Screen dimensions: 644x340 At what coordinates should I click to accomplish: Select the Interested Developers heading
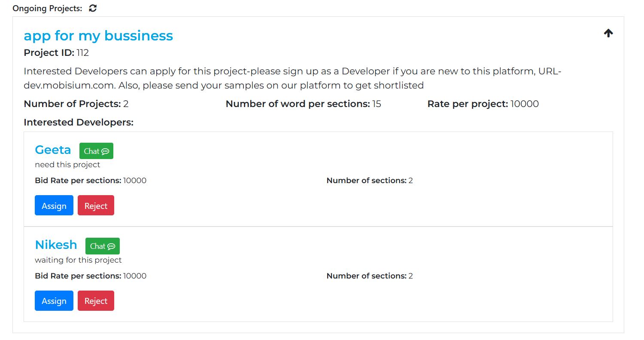pyautogui.click(x=79, y=123)
